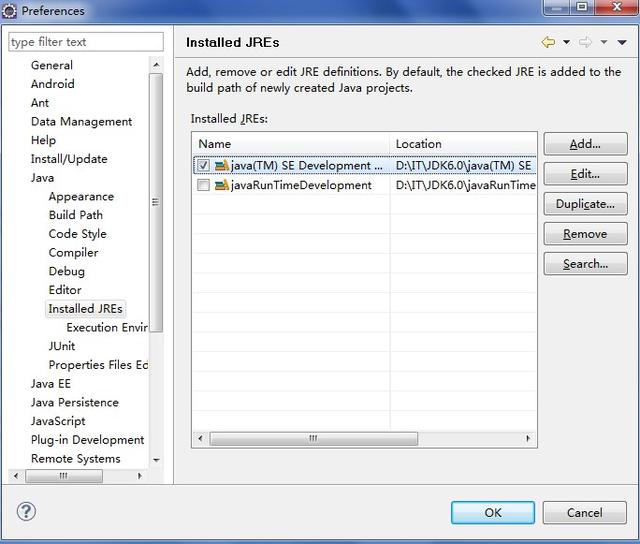Screen dimensions: 640x544
Task: Click the tree vertical scrollbar thumb
Action: click(x=156, y=203)
